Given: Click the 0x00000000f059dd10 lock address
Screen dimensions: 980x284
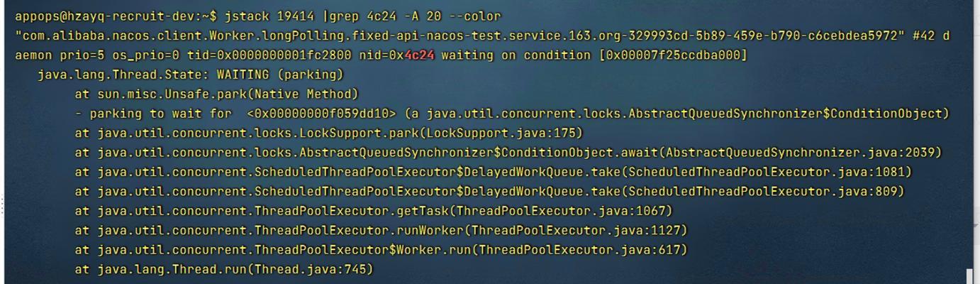Looking at the screenshot, I should click(x=322, y=114).
